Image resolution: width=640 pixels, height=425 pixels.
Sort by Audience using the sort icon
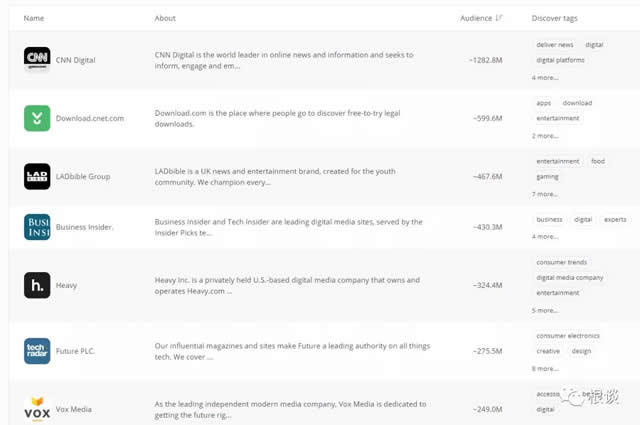point(499,18)
